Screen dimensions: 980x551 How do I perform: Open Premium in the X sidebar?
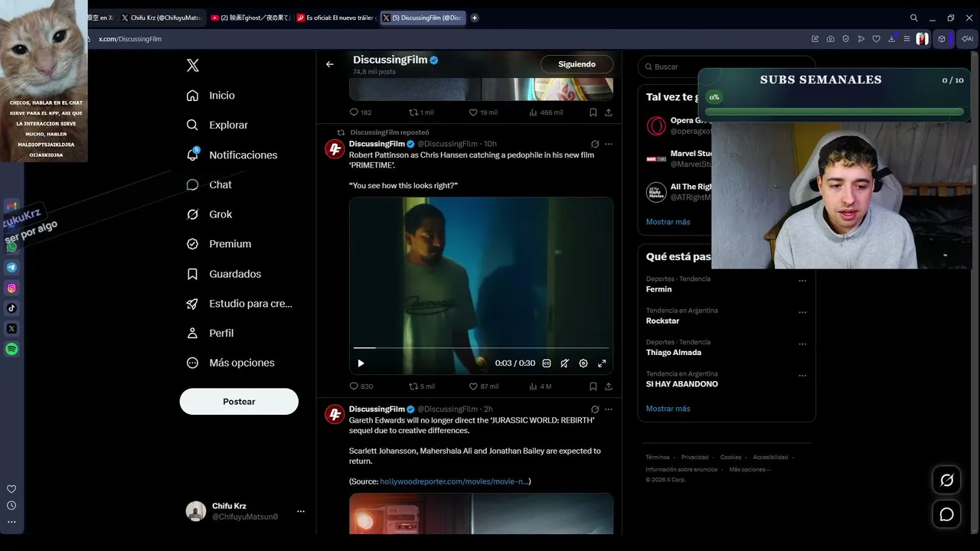click(x=219, y=244)
